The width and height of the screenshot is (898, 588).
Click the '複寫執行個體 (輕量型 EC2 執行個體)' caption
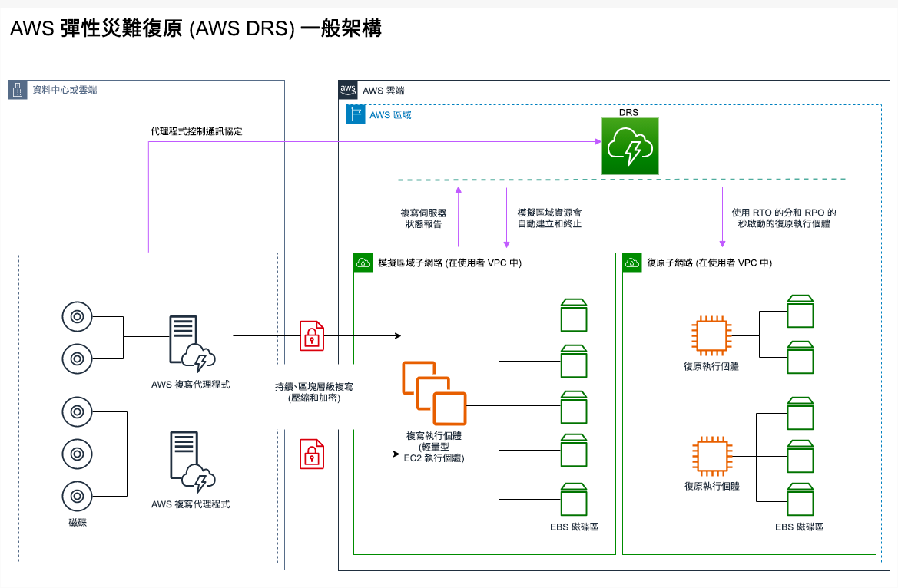tap(434, 448)
